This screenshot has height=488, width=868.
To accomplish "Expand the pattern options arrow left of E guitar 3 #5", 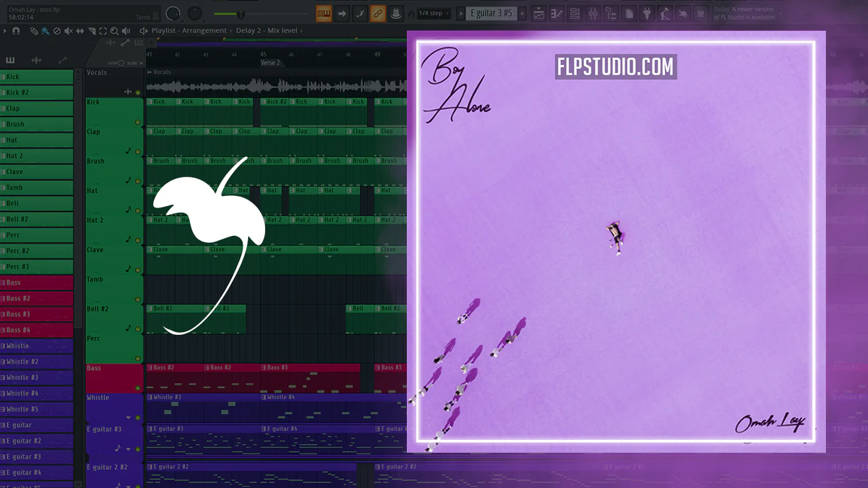I will 461,13.
